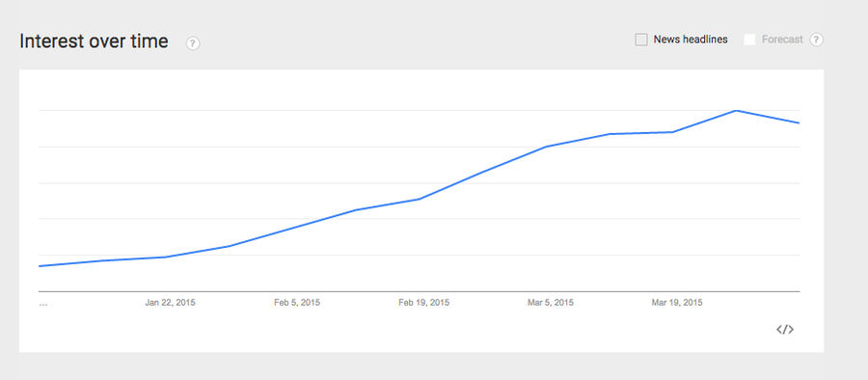The image size is (868, 380).
Task: Click the Mar 5, 2015 axis label
Action: point(551,303)
